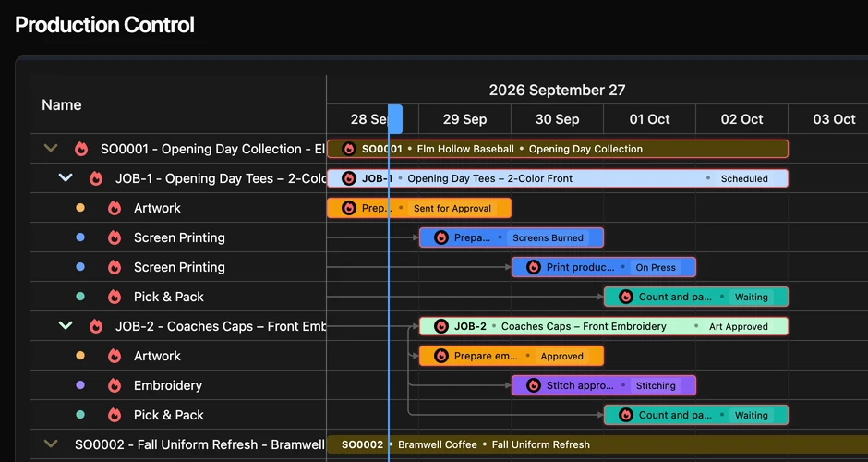Click flame icon in Screens Burned bar
The image size is (868, 462).
pyautogui.click(x=441, y=237)
